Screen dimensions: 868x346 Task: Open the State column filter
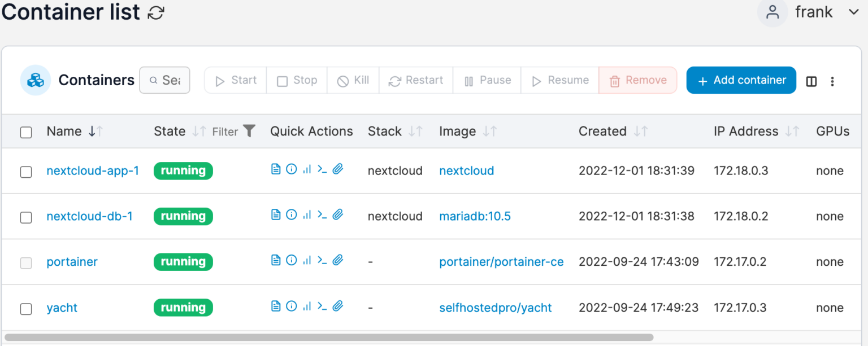[x=249, y=130]
